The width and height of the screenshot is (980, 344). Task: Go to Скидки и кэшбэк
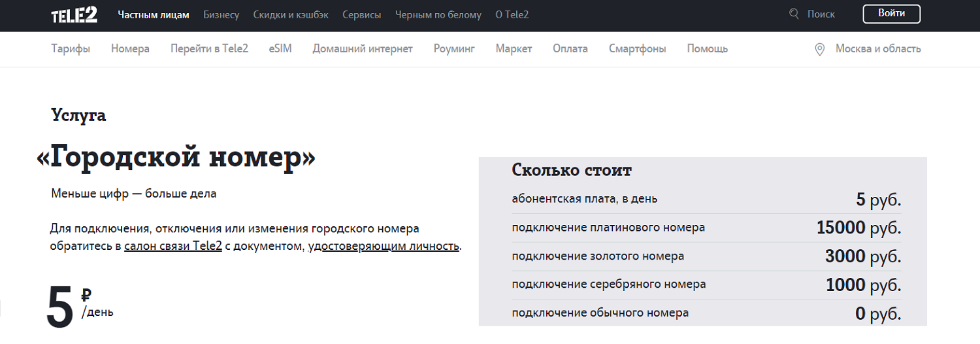(291, 14)
